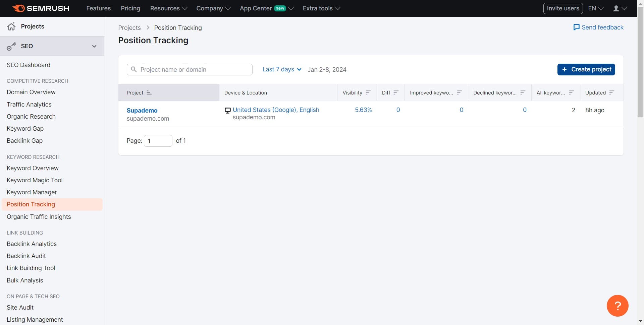Click sort icon on Visibility column
This screenshot has height=325, width=644.
point(368,93)
